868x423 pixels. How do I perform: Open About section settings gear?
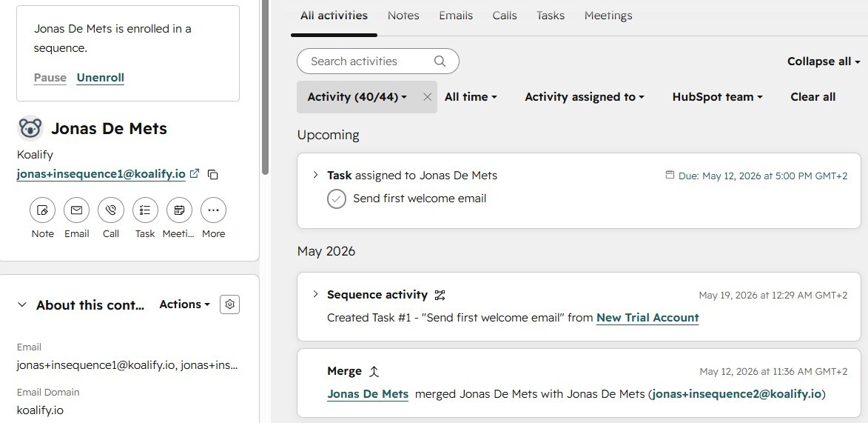229,304
